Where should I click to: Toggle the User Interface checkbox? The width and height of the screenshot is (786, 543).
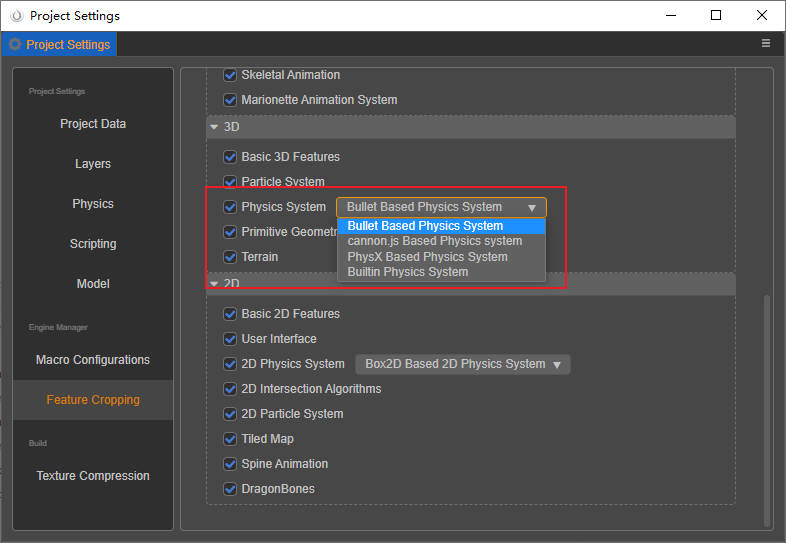point(230,339)
